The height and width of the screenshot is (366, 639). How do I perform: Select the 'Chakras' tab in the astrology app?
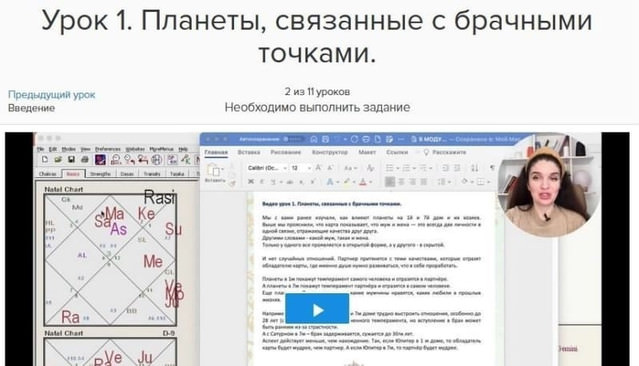48,174
